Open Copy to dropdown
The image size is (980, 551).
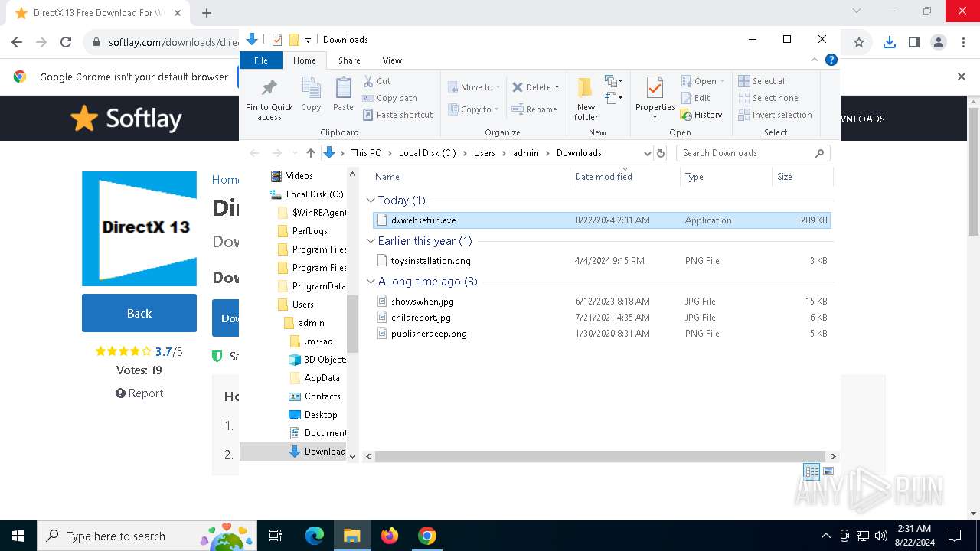click(474, 109)
